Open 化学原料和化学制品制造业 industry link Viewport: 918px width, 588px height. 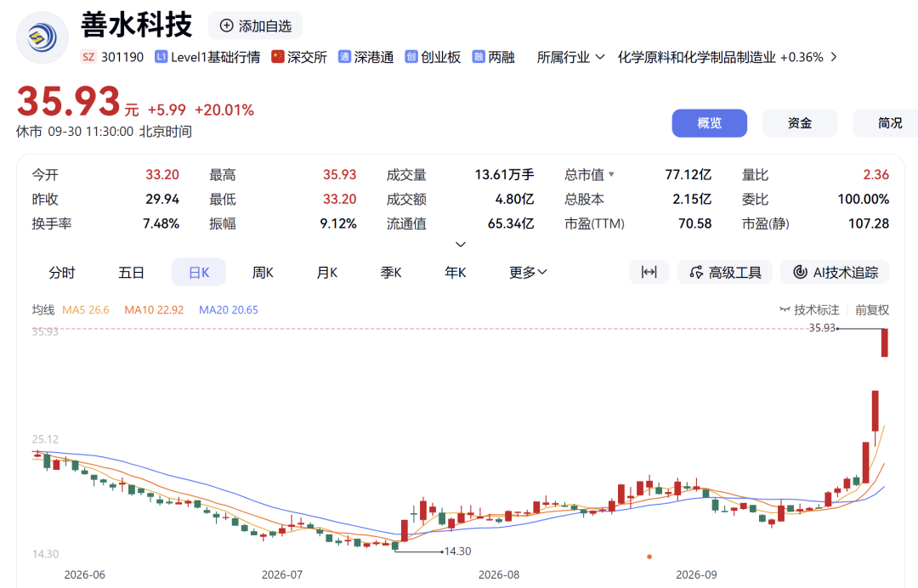(x=697, y=57)
